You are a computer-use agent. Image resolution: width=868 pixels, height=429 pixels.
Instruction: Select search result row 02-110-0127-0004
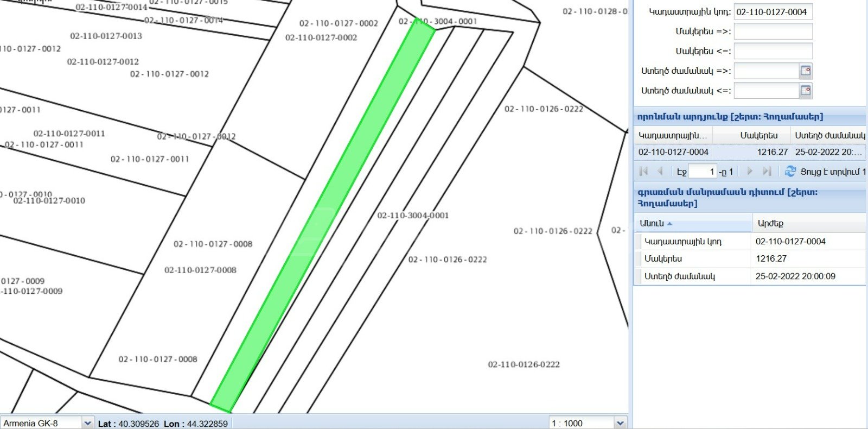coord(749,152)
